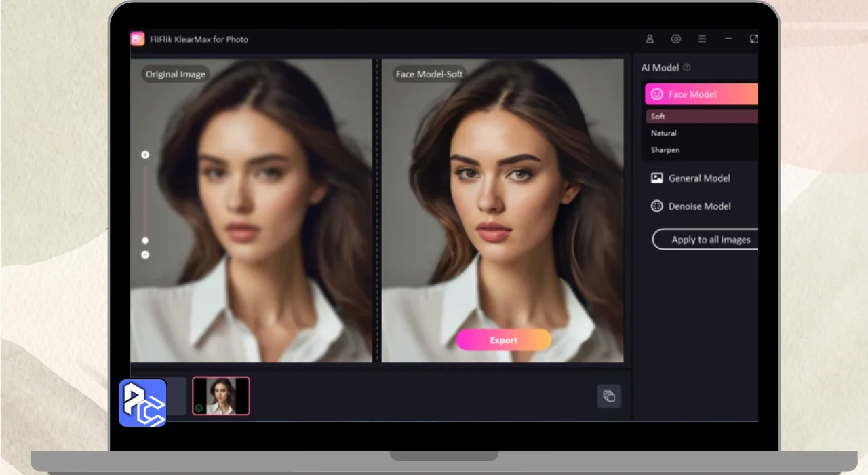Click the AI Model help question icon
868x475 pixels.
[687, 68]
